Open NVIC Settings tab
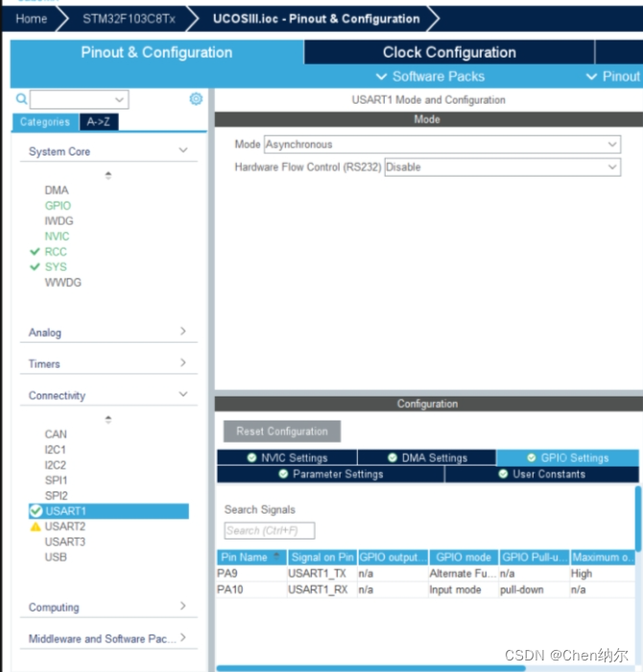This screenshot has width=643, height=672. (x=288, y=457)
